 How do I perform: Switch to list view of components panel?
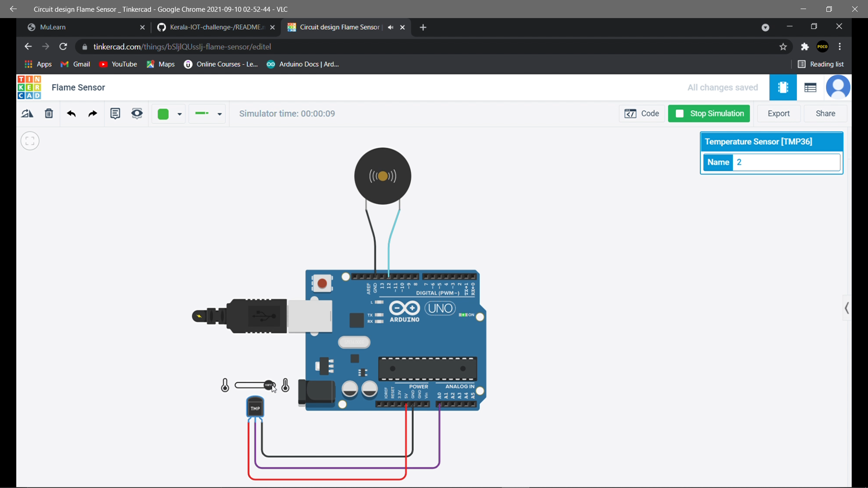(810, 87)
